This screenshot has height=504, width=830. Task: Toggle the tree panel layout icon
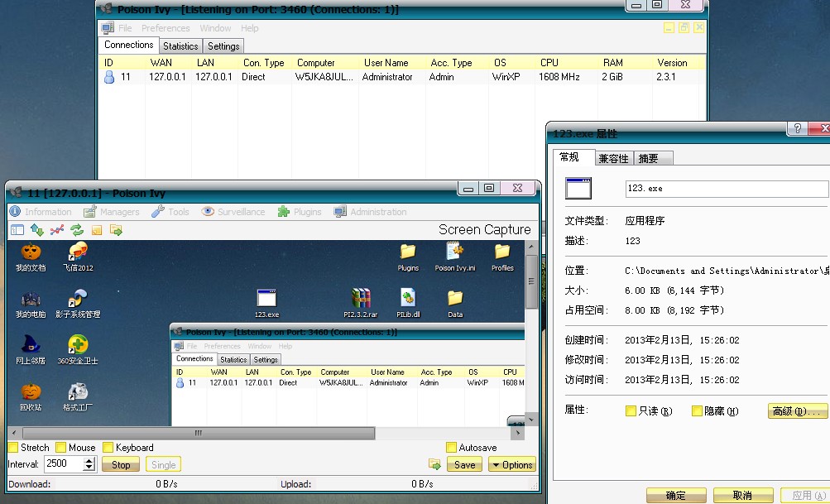tap(17, 230)
